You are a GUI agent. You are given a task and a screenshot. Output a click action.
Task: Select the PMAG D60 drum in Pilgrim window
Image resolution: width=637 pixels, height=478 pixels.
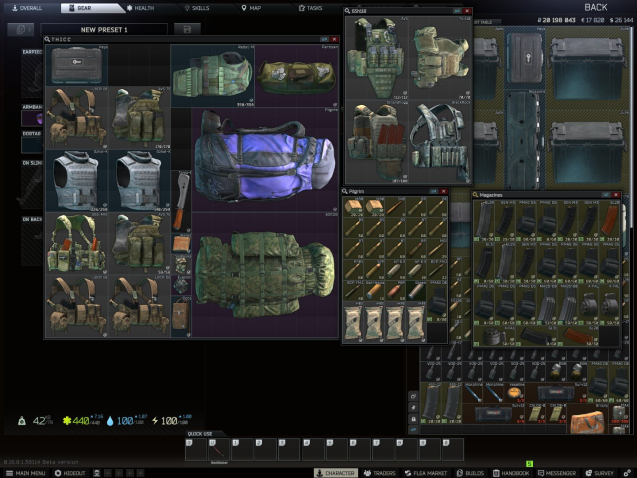[x=437, y=302]
